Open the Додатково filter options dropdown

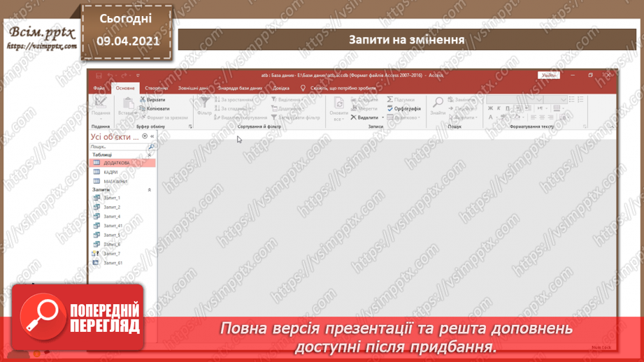tap(287, 109)
